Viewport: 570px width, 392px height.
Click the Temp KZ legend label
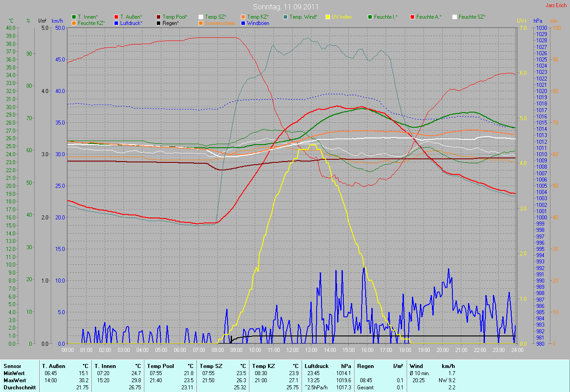pos(258,17)
